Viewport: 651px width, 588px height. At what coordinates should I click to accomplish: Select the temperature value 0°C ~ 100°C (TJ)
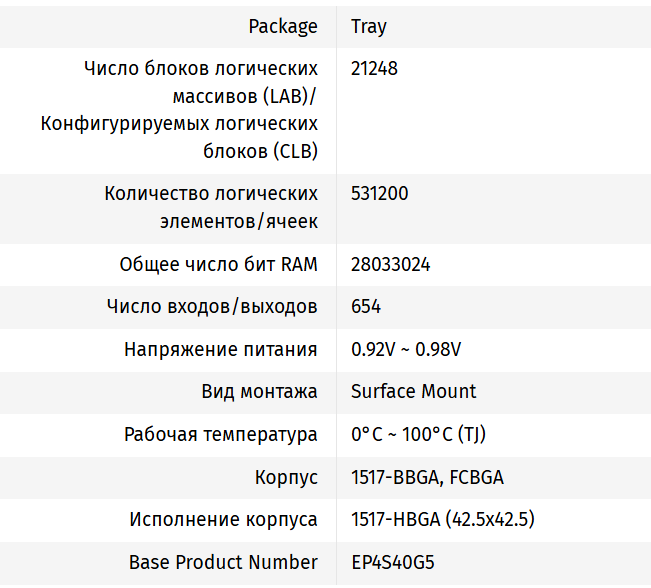click(x=418, y=434)
